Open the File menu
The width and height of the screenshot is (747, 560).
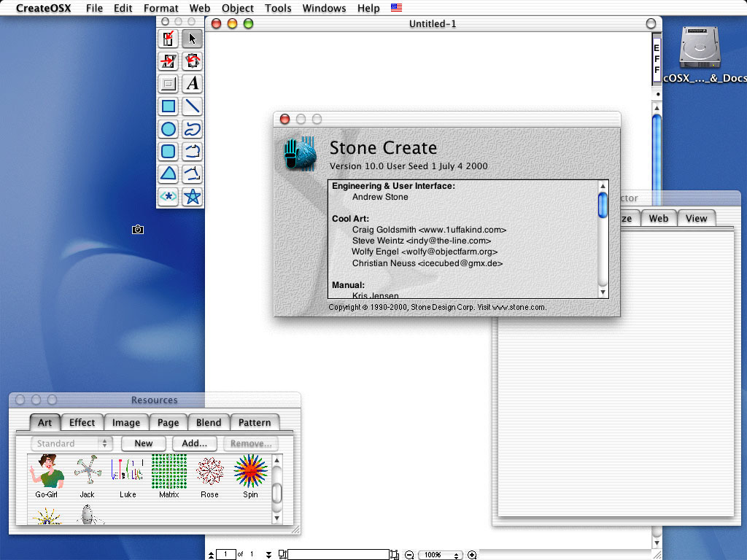pos(94,8)
